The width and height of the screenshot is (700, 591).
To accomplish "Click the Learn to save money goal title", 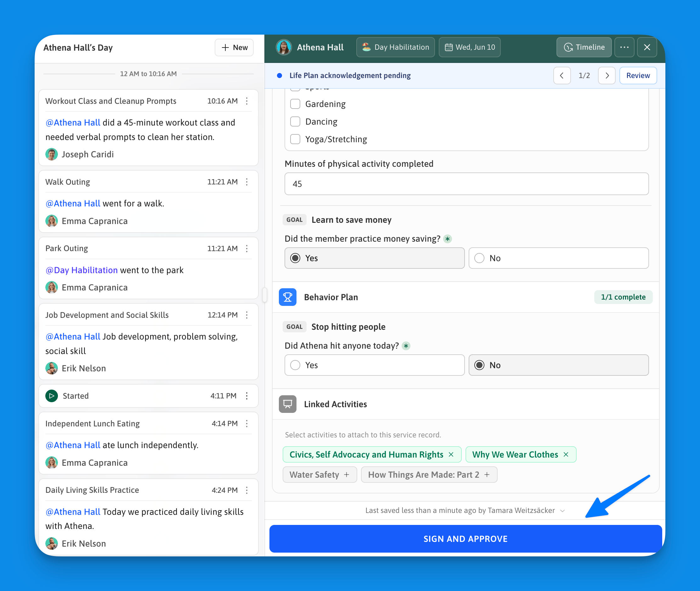I will (x=351, y=220).
